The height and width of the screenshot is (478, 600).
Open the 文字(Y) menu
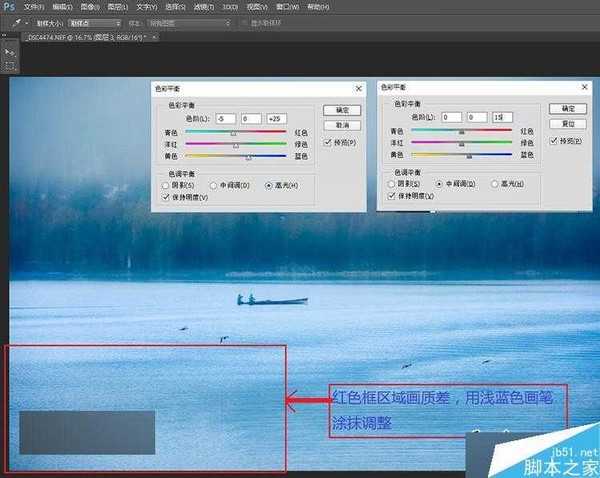(147, 7)
